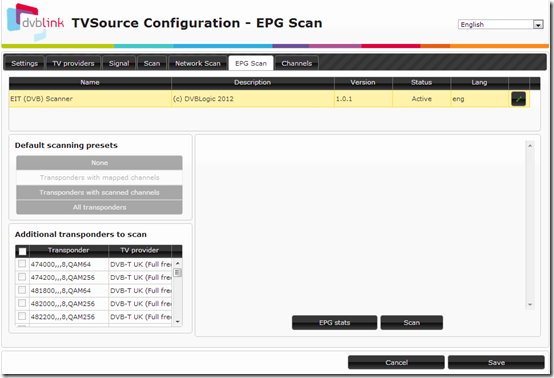Click the 481800,,,8,QAM64 transponder text
554x378 pixels.
pos(61,291)
